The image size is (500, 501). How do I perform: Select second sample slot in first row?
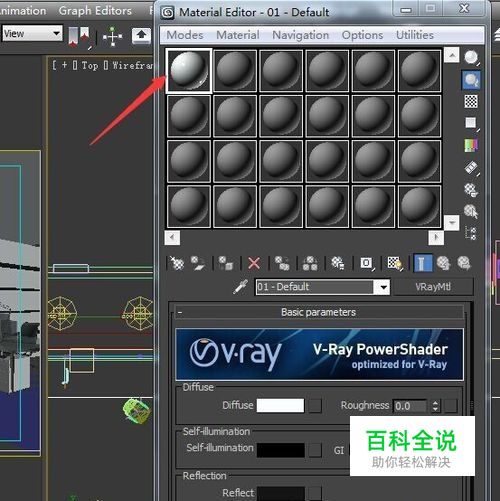pos(235,70)
